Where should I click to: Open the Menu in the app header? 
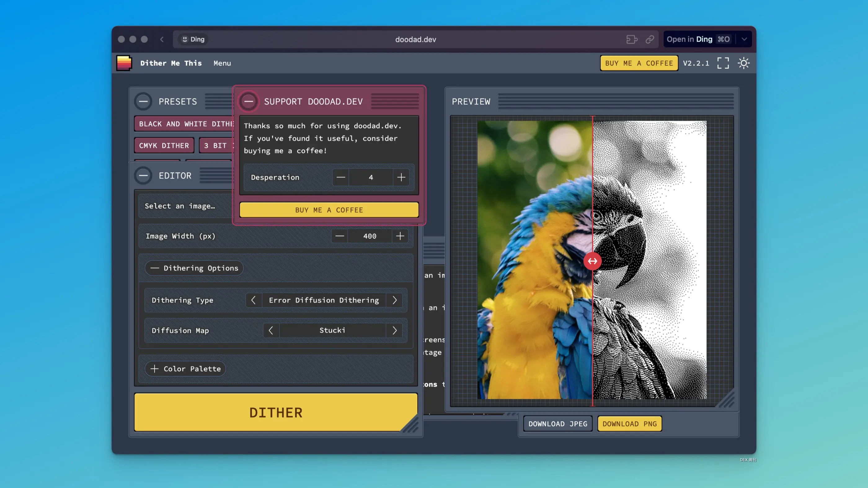222,63
